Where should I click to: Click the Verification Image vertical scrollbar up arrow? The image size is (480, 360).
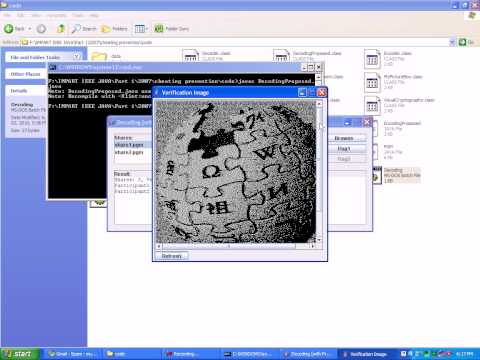coord(319,104)
